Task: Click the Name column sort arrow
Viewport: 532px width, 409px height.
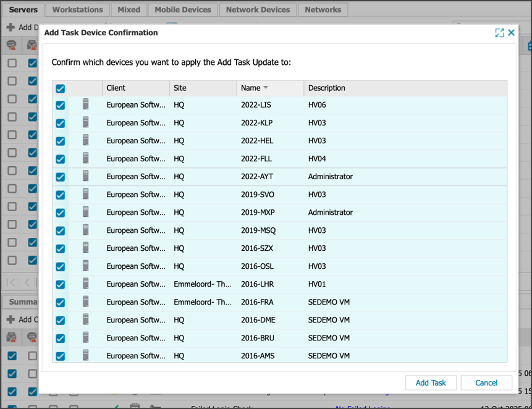Action: (266, 88)
